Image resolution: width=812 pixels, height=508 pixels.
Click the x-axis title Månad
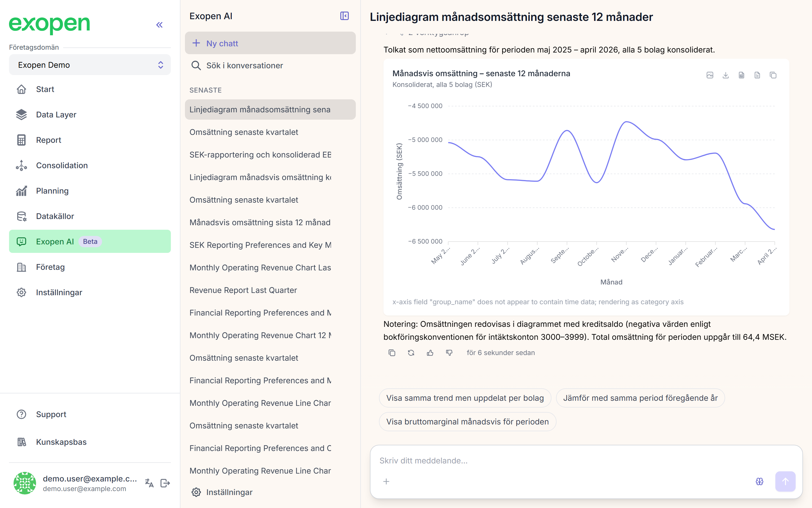(611, 282)
